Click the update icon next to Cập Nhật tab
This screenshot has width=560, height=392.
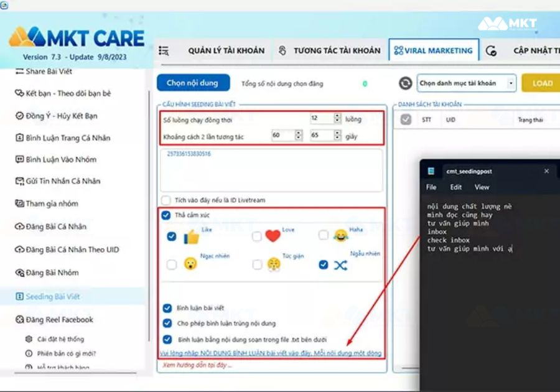click(x=491, y=51)
